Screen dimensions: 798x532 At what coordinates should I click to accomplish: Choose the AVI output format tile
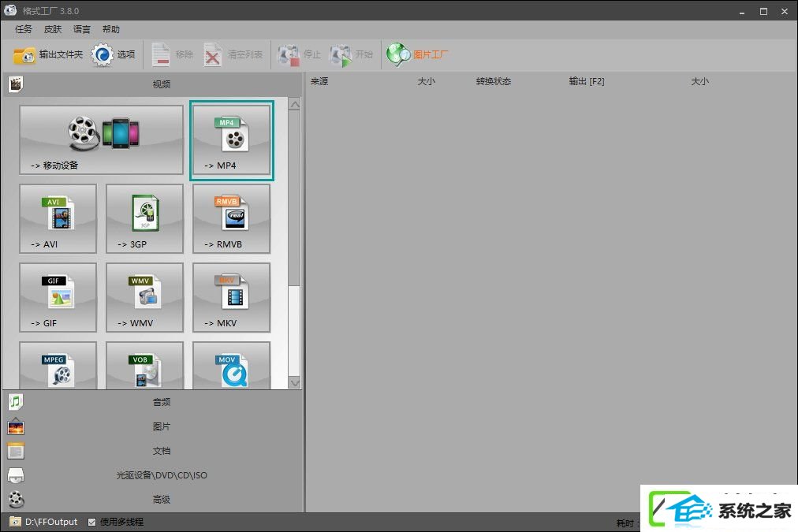tap(58, 218)
